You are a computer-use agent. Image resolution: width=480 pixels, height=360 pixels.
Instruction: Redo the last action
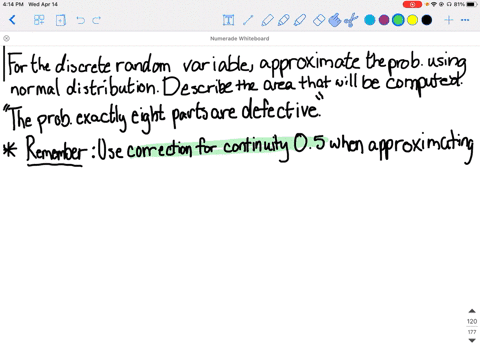pyautogui.click(x=97, y=20)
